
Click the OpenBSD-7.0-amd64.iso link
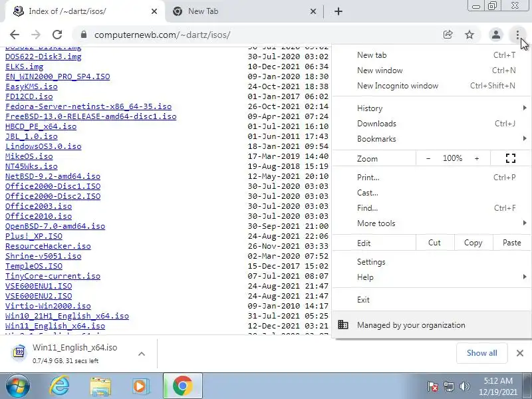pyautogui.click(x=55, y=226)
